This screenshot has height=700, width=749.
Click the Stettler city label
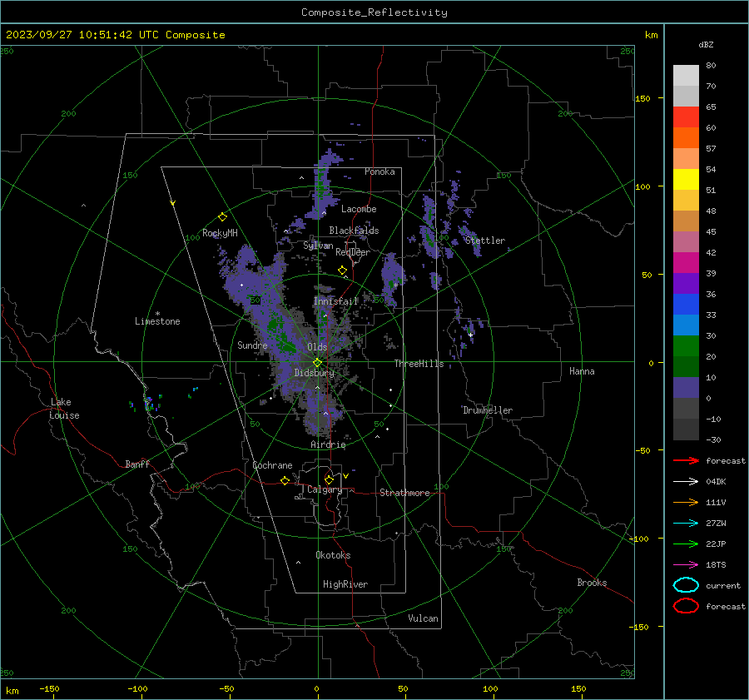pyautogui.click(x=485, y=241)
